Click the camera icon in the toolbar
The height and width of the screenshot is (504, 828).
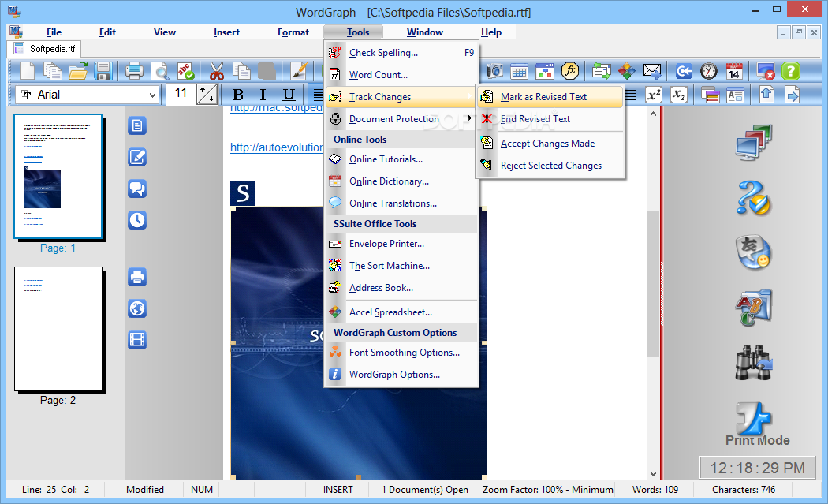[494, 71]
